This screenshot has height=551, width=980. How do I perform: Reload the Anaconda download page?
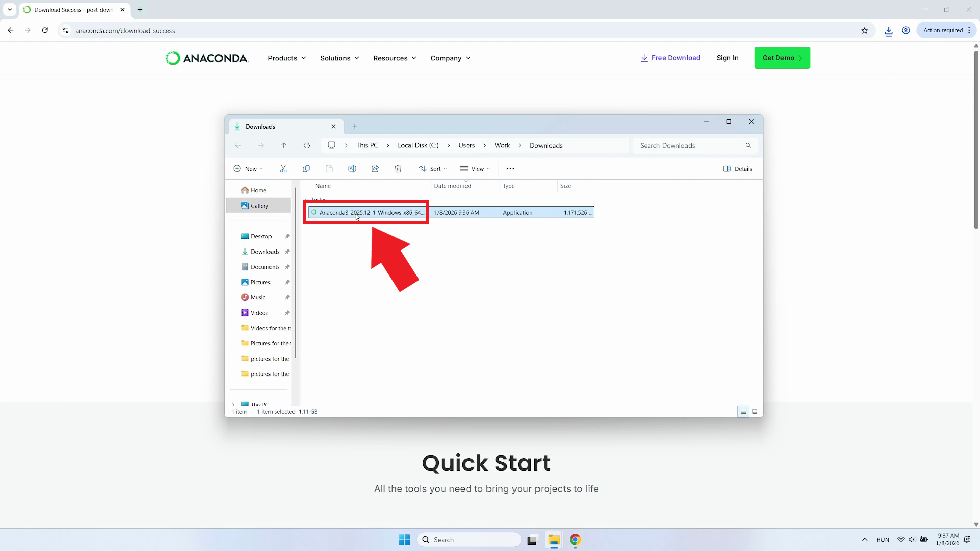45,31
